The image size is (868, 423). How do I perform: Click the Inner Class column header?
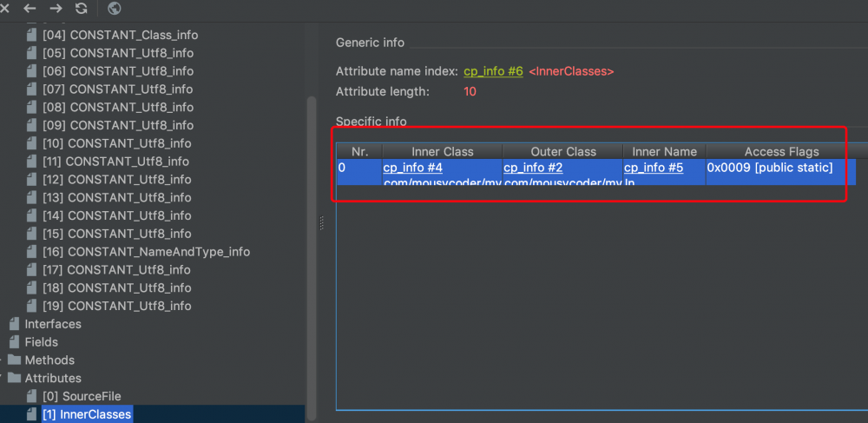(443, 152)
